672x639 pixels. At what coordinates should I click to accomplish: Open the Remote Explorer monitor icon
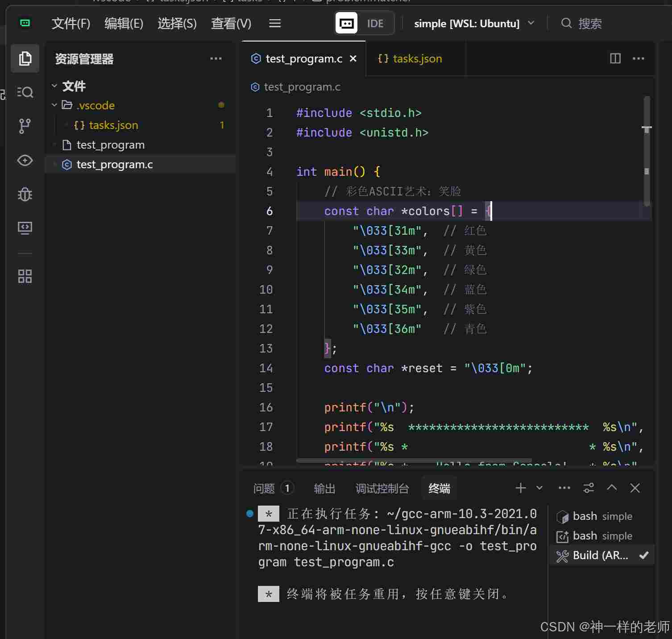click(25, 228)
